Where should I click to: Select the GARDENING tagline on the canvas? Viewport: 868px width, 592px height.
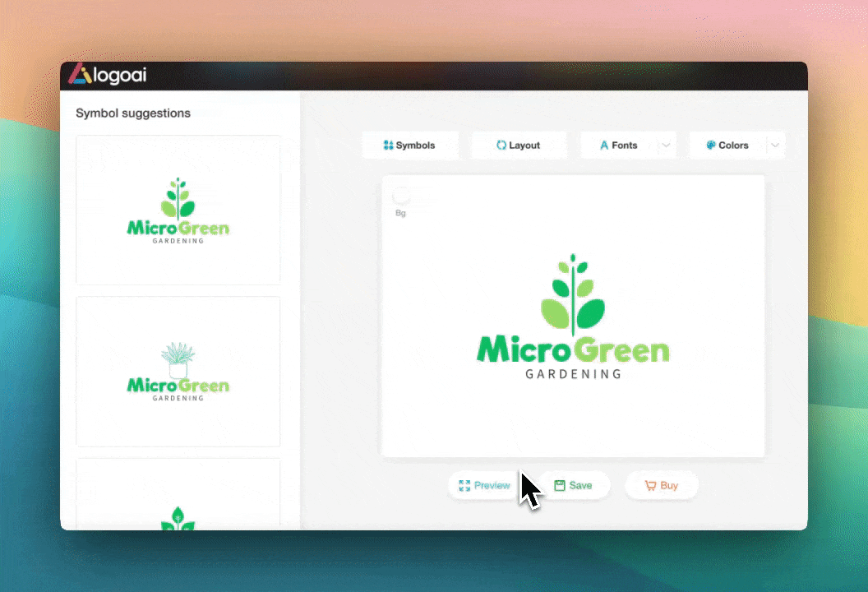(573, 374)
